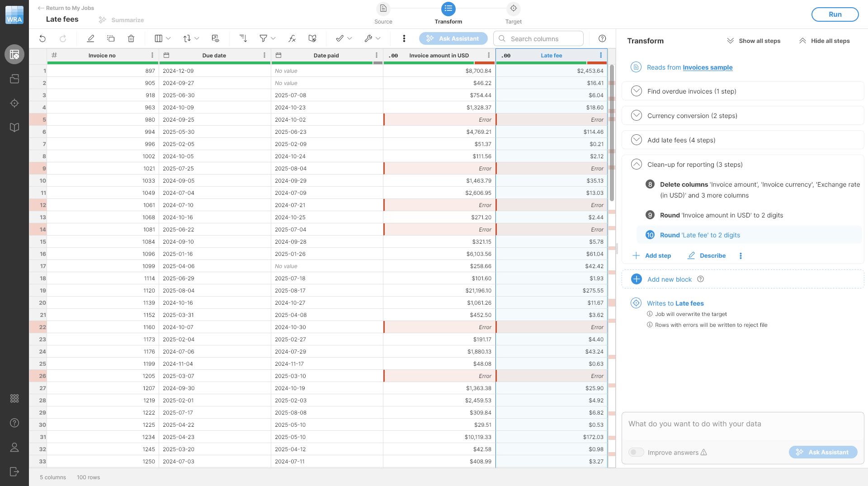Show all steps in Transform panel

(754, 41)
